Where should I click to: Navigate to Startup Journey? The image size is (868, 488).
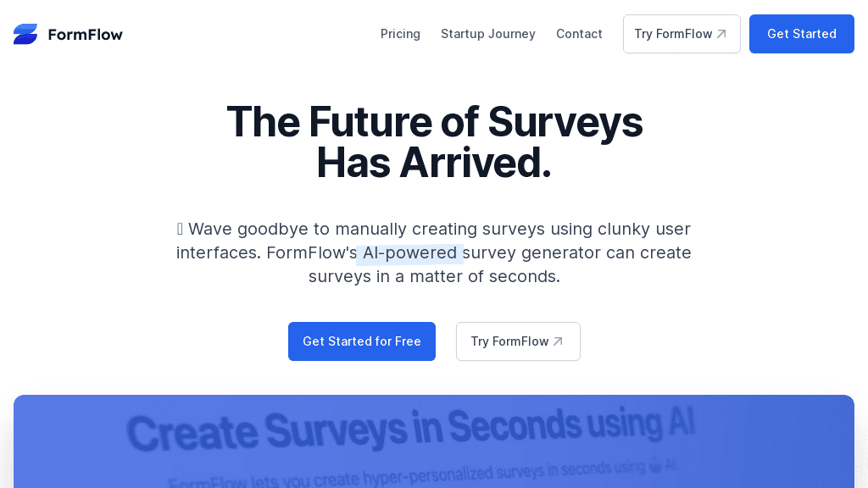click(488, 34)
